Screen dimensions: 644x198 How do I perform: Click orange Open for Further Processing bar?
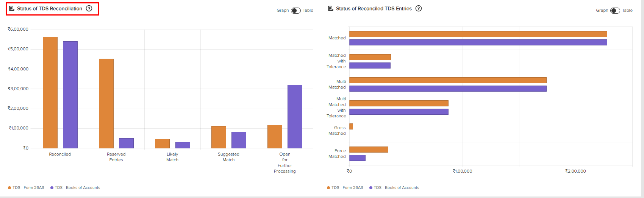[x=275, y=137]
